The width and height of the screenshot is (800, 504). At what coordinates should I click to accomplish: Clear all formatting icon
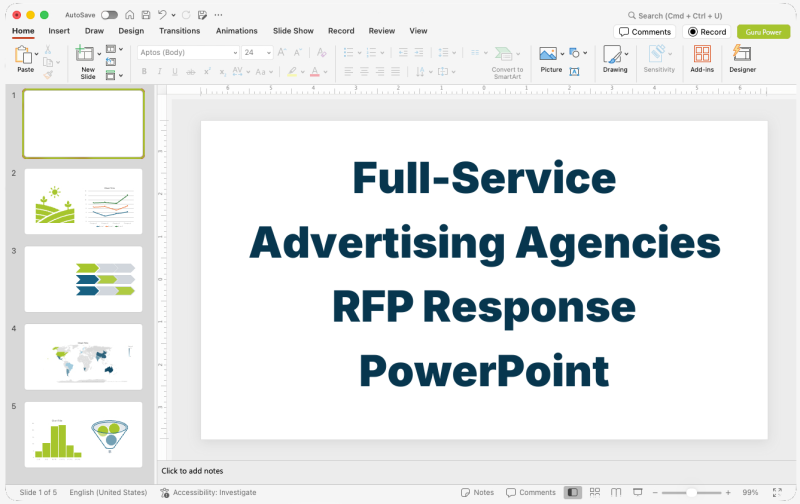pos(321,52)
